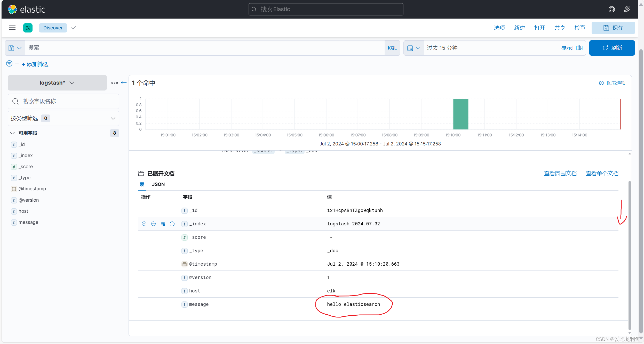Filter out the _index value

tap(153, 224)
